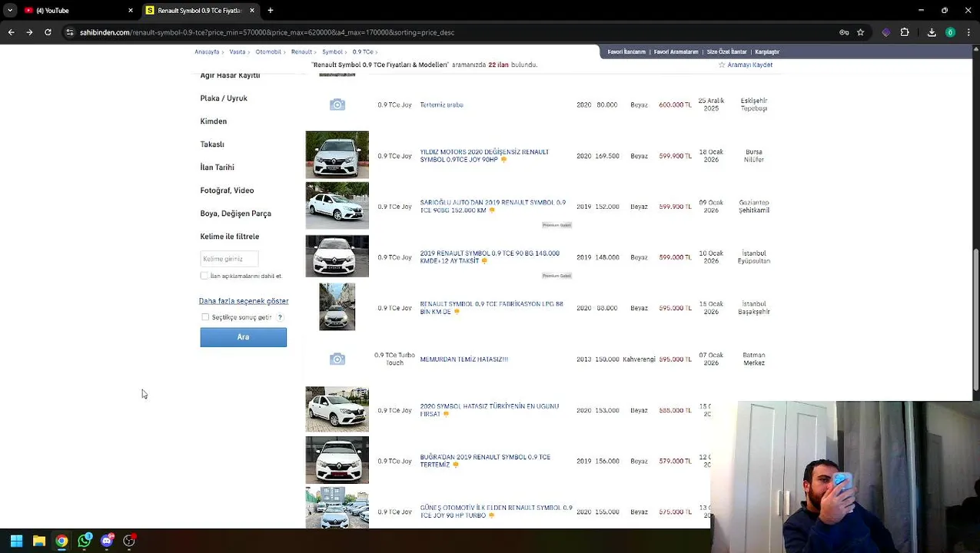The width and height of the screenshot is (980, 553).
Task: Open the tab search dropdown arrow
Action: click(x=10, y=10)
